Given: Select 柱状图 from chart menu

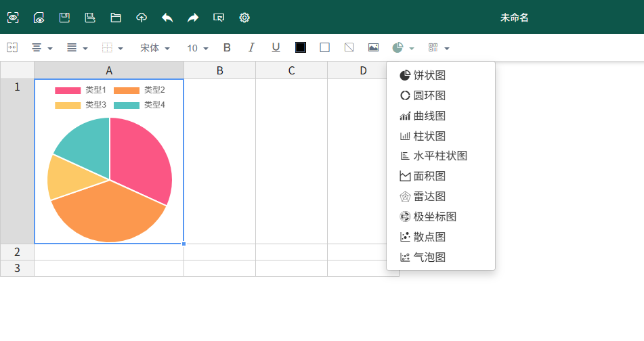Looking at the screenshot, I should pyautogui.click(x=431, y=136).
